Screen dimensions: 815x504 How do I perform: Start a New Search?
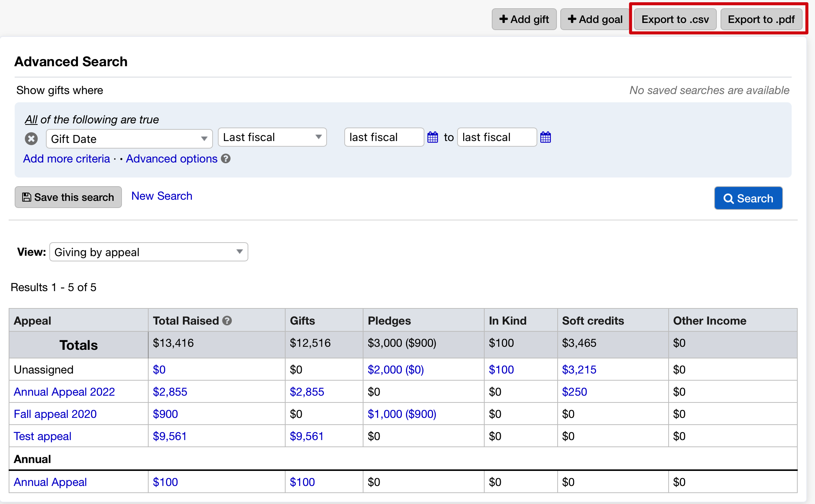point(161,196)
